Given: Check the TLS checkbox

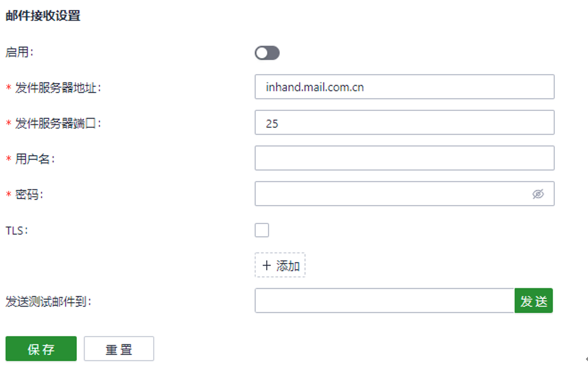Looking at the screenshot, I should tap(262, 230).
